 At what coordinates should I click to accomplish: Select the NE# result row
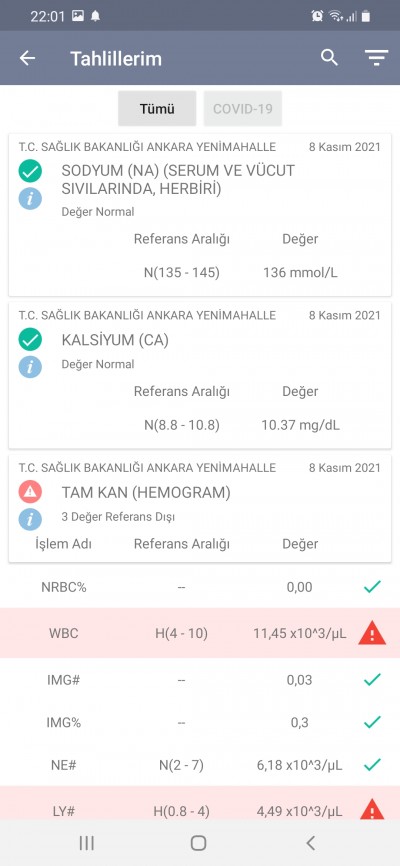tap(200, 765)
